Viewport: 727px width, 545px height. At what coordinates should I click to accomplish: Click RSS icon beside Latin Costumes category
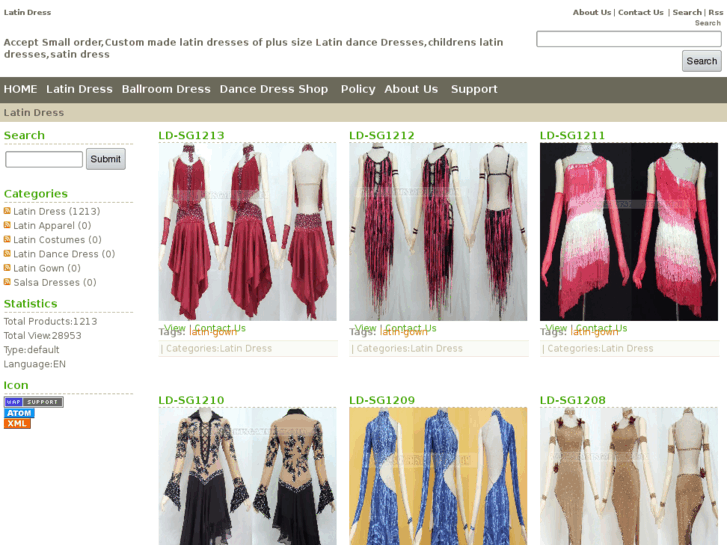tap(7, 239)
